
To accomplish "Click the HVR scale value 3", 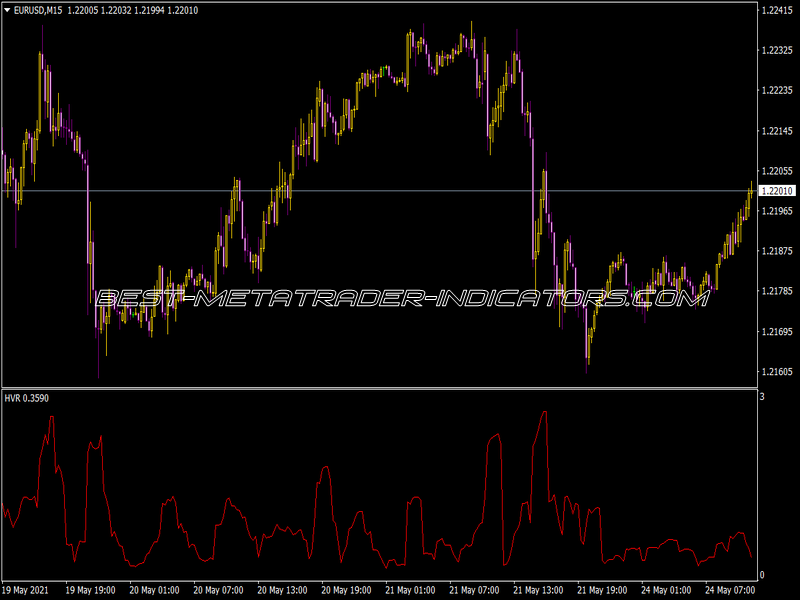I will 762,396.
